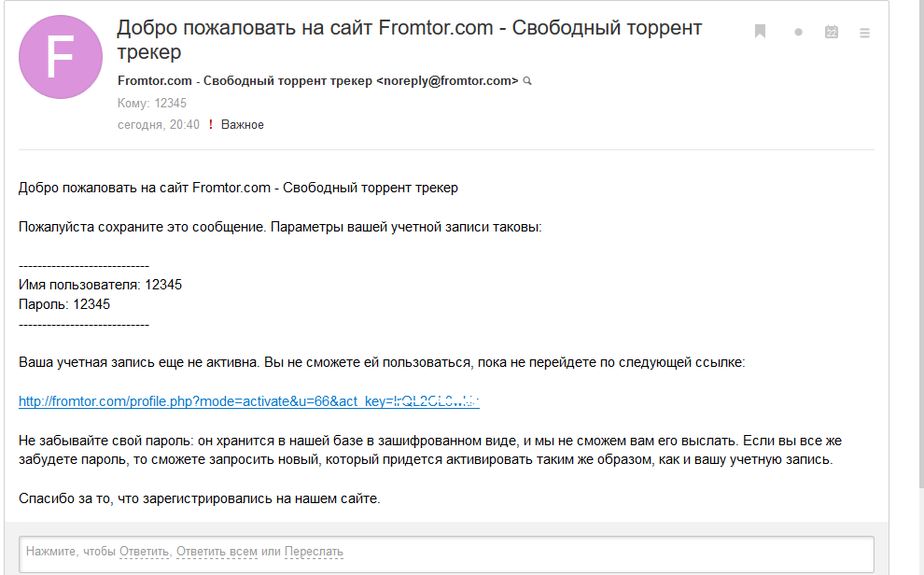Viewport: 924px width, 575px height.
Task: Click the noreply@fromtor.com sender address
Action: tap(447, 81)
